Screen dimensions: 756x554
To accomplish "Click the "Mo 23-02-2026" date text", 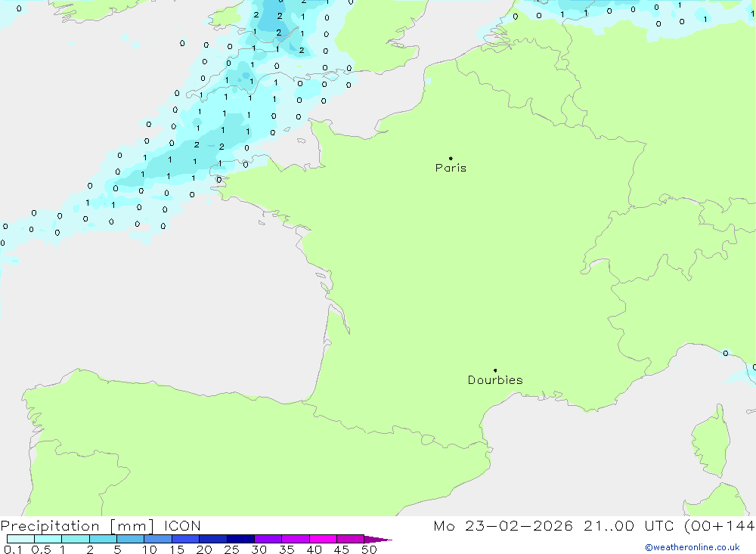I will [x=503, y=526].
